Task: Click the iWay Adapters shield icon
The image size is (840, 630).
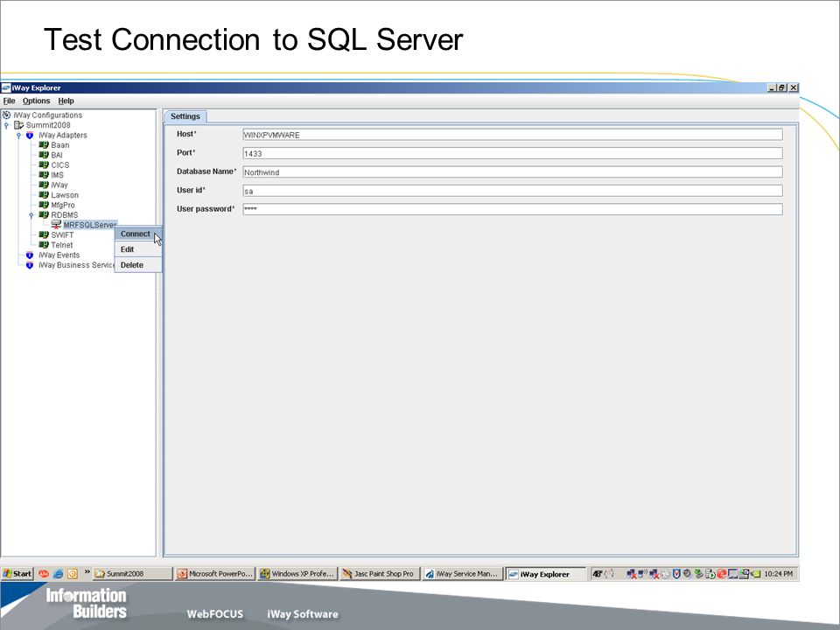Action: click(x=30, y=135)
